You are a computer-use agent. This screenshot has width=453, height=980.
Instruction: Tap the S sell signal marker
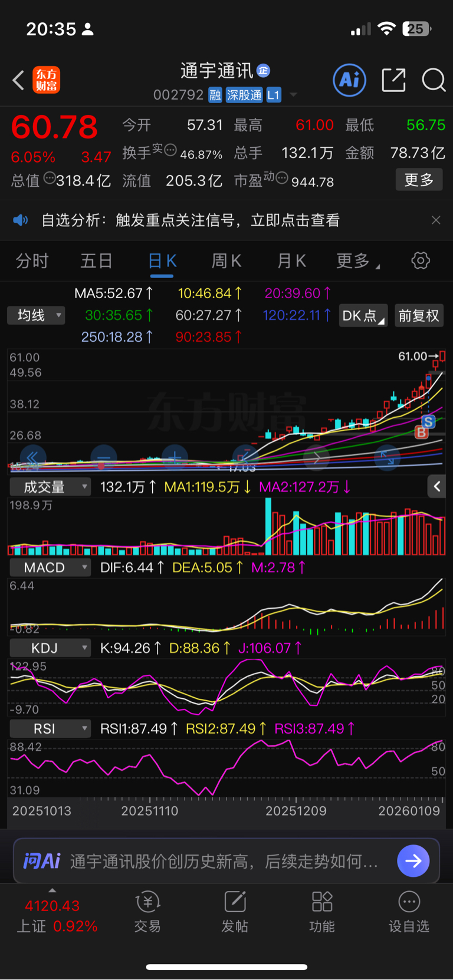[429, 421]
